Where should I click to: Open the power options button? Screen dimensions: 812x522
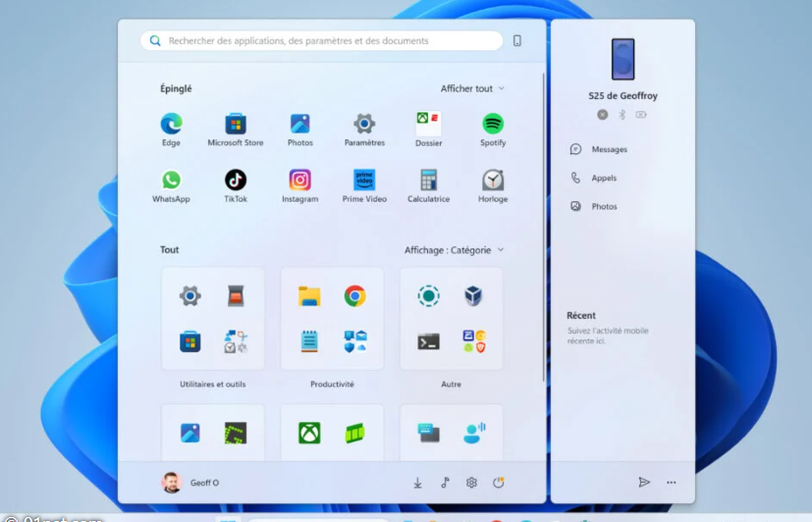click(499, 483)
